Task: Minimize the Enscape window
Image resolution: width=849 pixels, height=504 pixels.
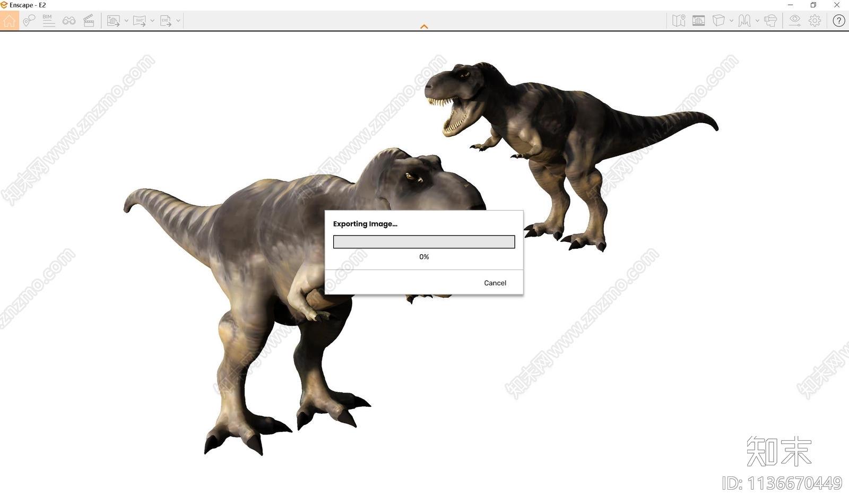Action: 790,5
